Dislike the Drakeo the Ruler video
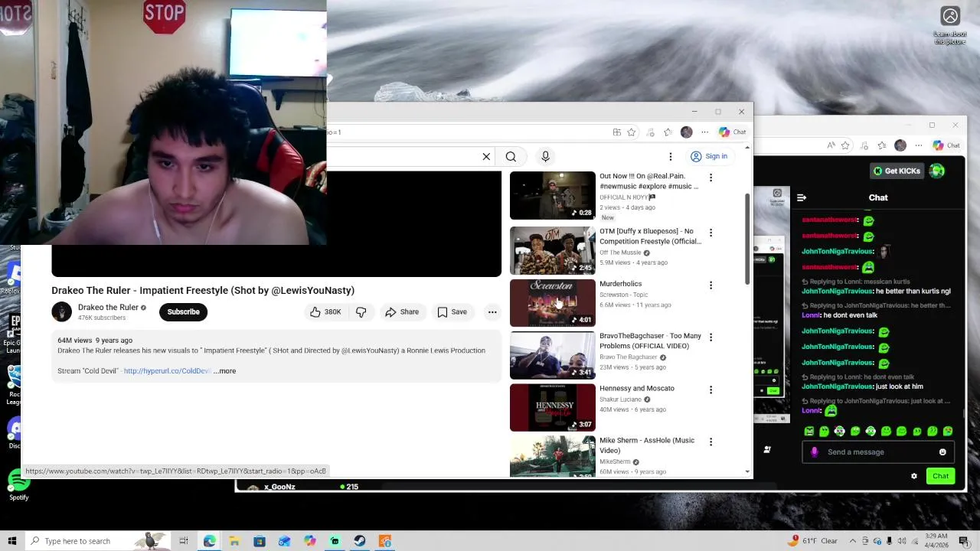Screen dimensions: 980x551 [361, 312]
